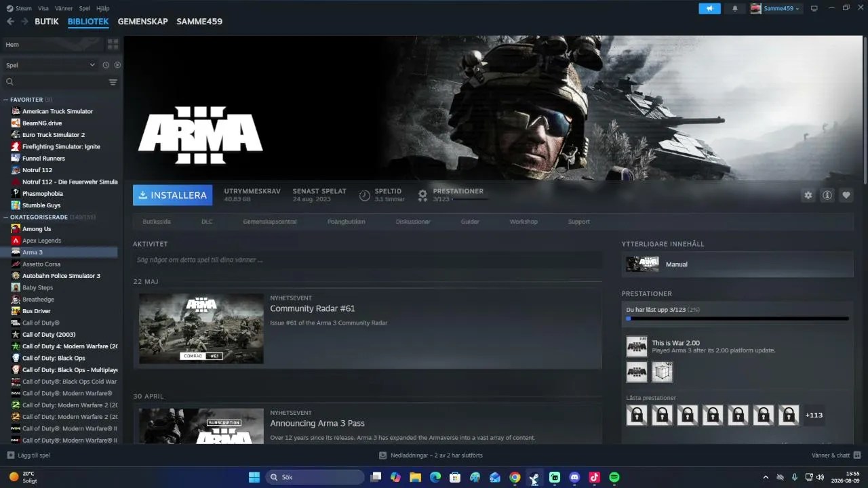
Task: Open the Poängbutiken tab
Action: pos(346,222)
